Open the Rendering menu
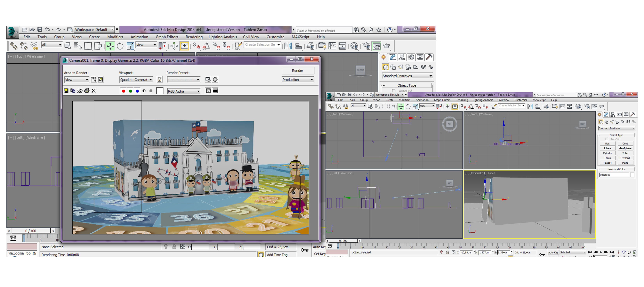The width and height of the screenshot is (644, 287). pos(194,37)
